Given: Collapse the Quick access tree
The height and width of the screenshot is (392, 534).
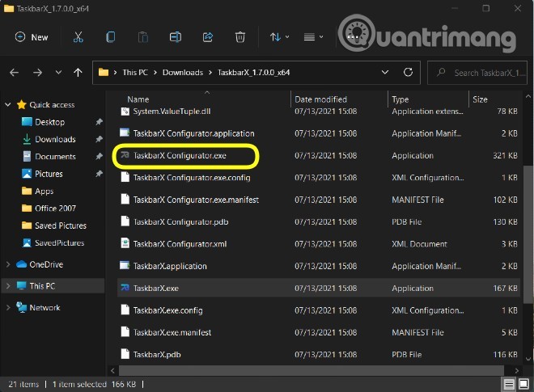Looking at the screenshot, I should coord(9,104).
